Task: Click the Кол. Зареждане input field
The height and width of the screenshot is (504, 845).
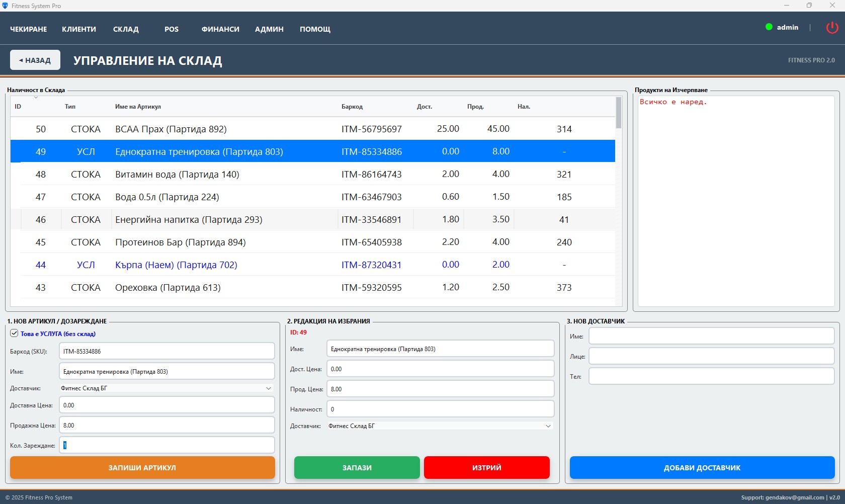Action: pyautogui.click(x=167, y=445)
